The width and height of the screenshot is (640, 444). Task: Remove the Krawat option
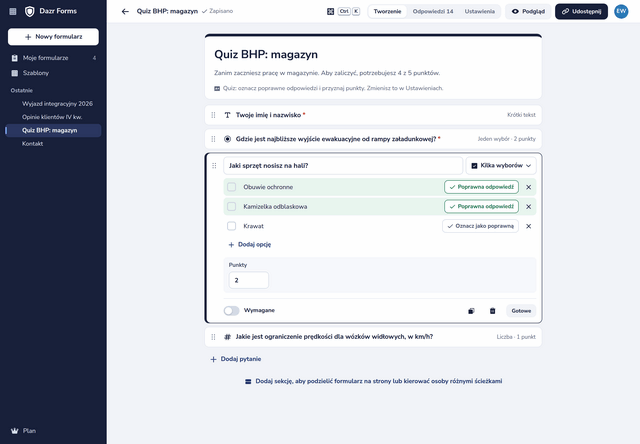point(528,226)
